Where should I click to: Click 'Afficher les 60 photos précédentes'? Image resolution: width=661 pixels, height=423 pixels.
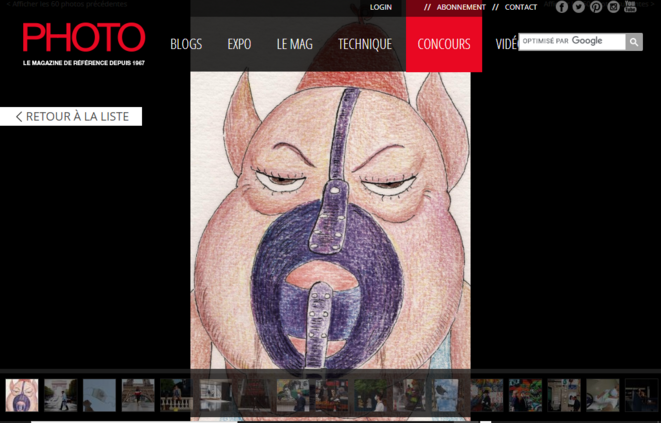point(67,4)
